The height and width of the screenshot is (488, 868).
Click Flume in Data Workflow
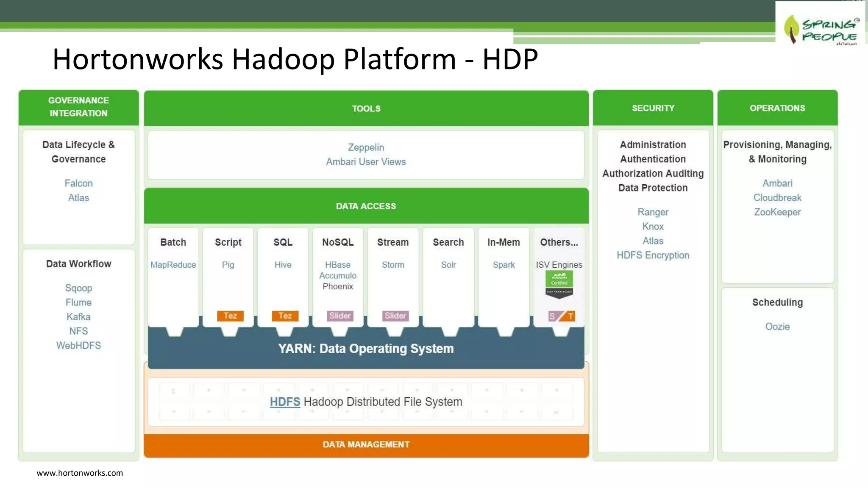click(78, 302)
